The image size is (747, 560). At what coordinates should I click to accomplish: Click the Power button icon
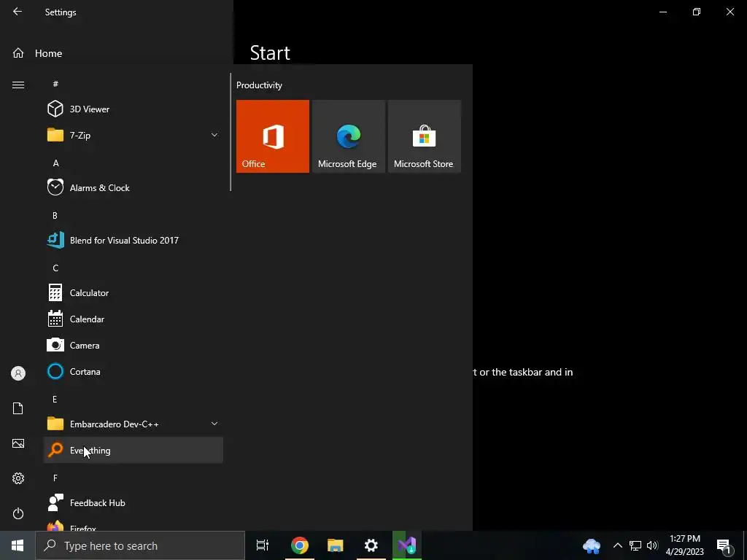point(18,513)
